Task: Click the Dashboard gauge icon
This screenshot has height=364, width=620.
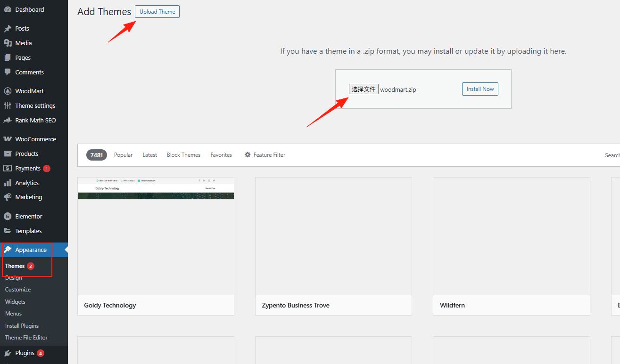Action: 8,9
